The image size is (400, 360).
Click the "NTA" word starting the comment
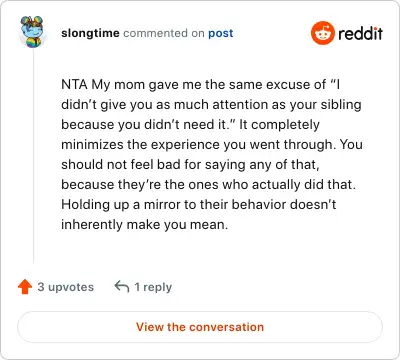[74, 84]
